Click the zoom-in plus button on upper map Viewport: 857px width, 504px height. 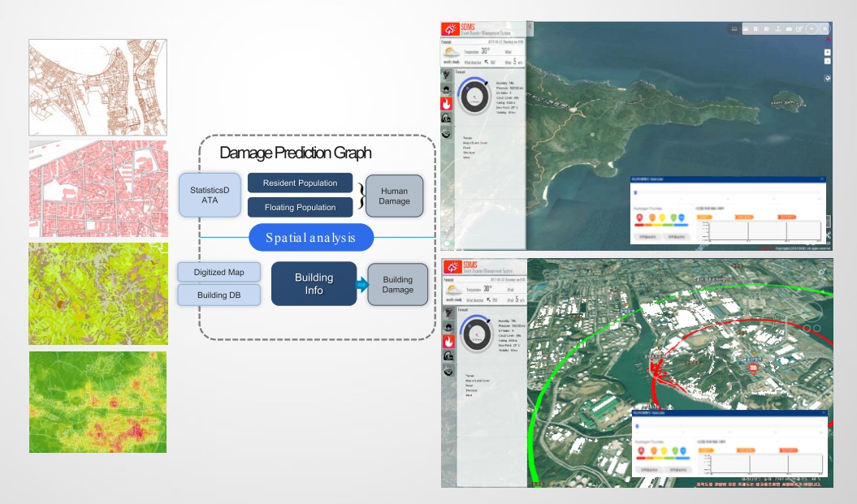point(828,53)
